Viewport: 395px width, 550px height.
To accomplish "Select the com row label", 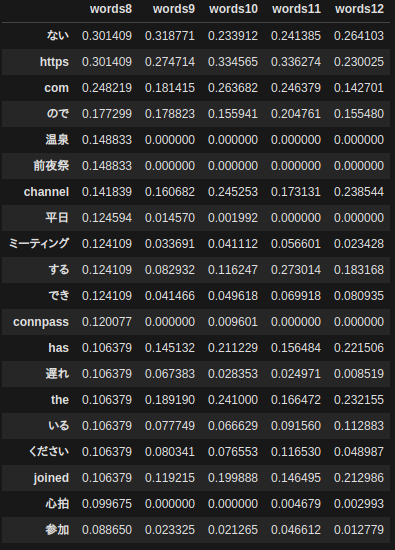I will [x=56, y=88].
